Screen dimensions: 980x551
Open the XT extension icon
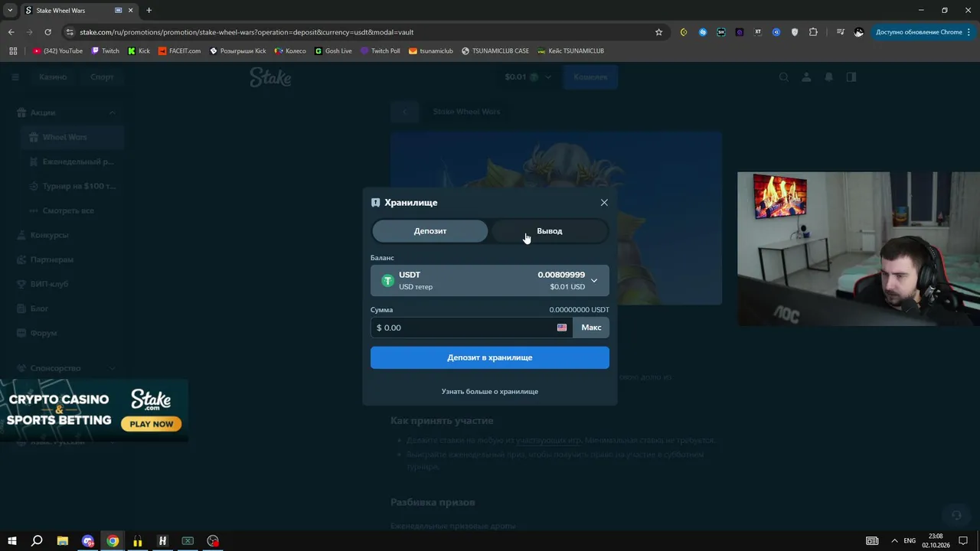tap(758, 32)
